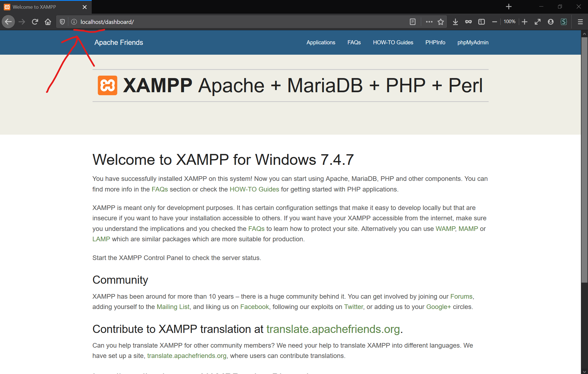The height and width of the screenshot is (374, 588).
Task: Open the hamburger application menu
Action: [580, 22]
